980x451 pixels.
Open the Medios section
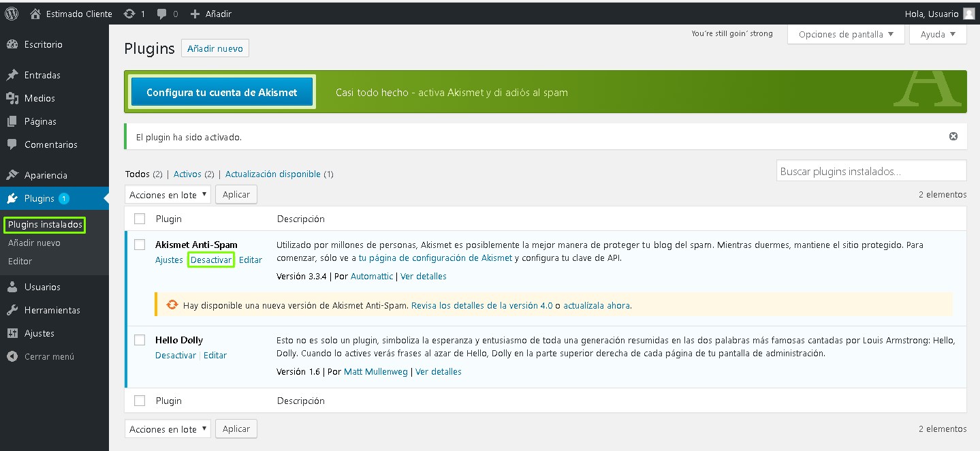click(x=39, y=98)
